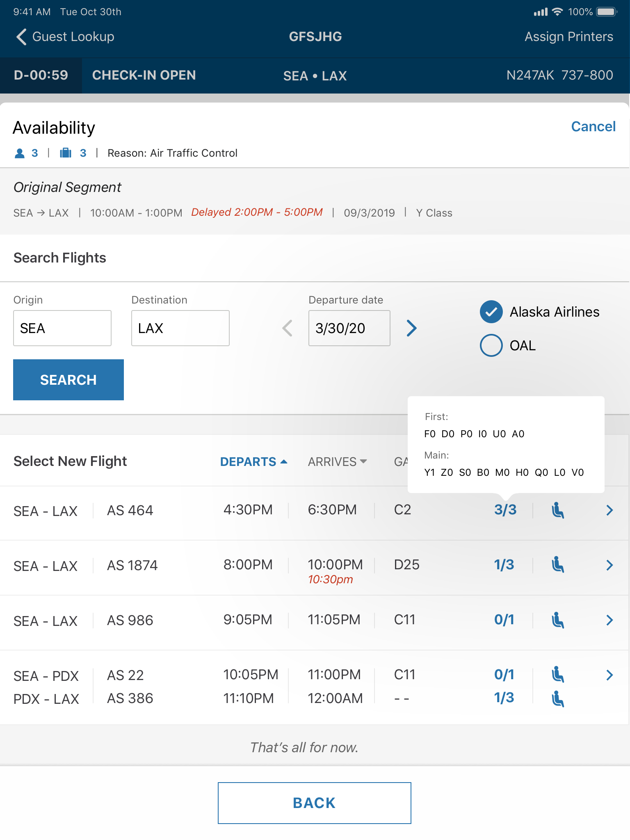This screenshot has height=840, width=630.
Task: Tap the D-00:59 countdown timer
Action: 41,75
